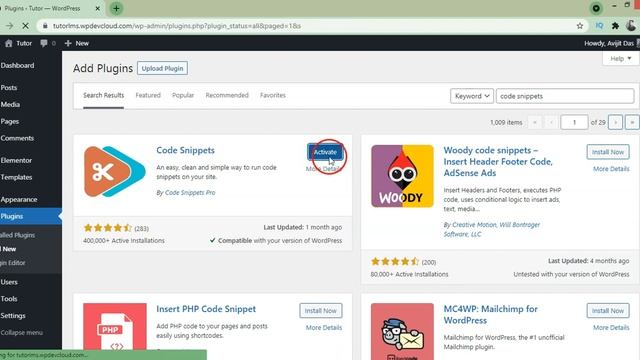Open the IQ extension icon

[599, 26]
